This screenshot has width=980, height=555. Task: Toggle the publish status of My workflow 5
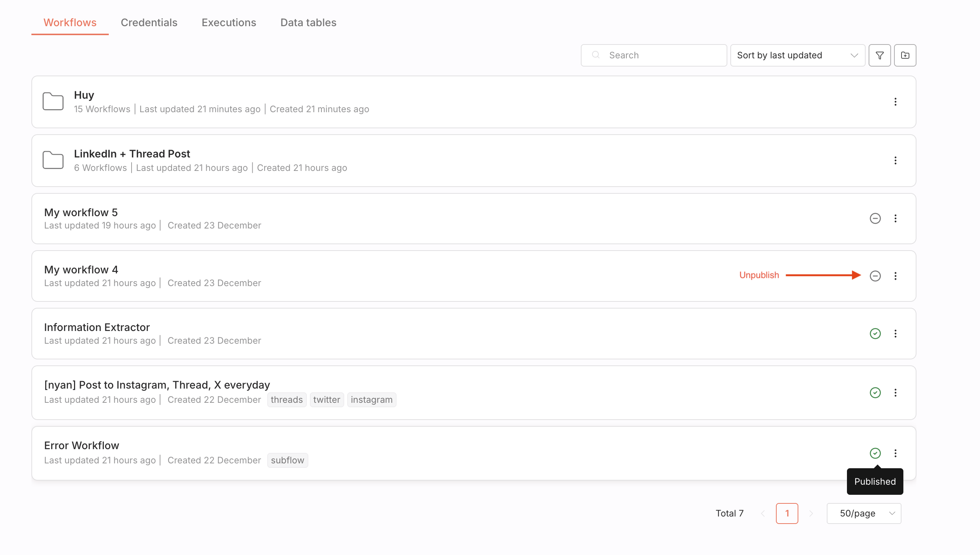[x=875, y=218]
